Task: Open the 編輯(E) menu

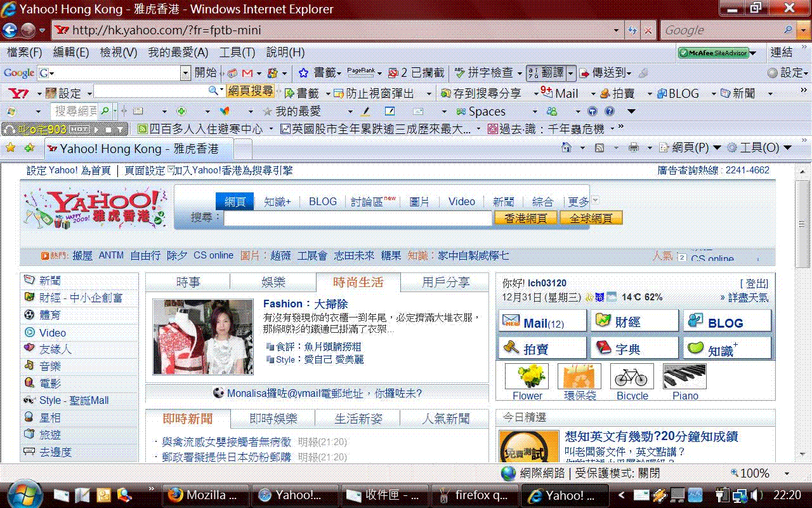Action: tap(71, 53)
